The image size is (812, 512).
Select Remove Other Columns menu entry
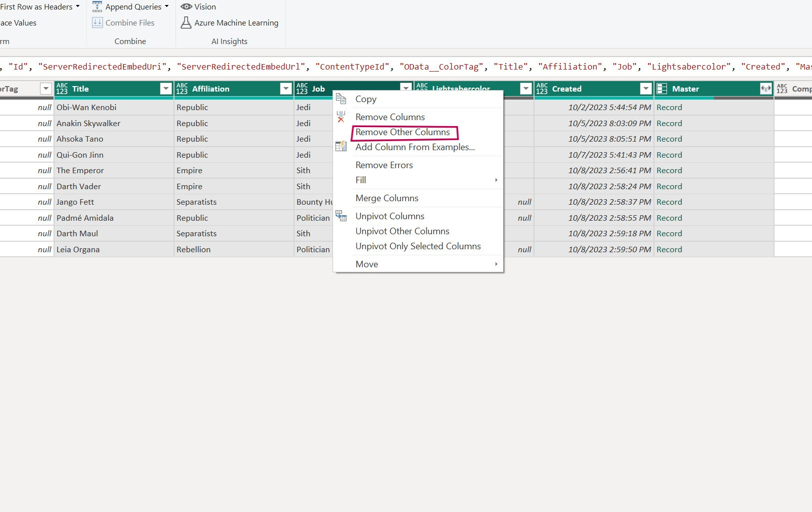click(418, 132)
